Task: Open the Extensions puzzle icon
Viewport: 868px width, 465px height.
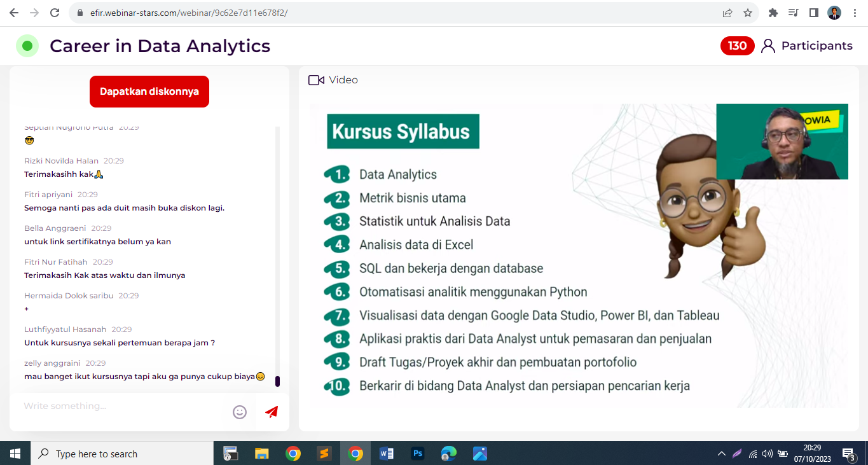Action: (773, 13)
